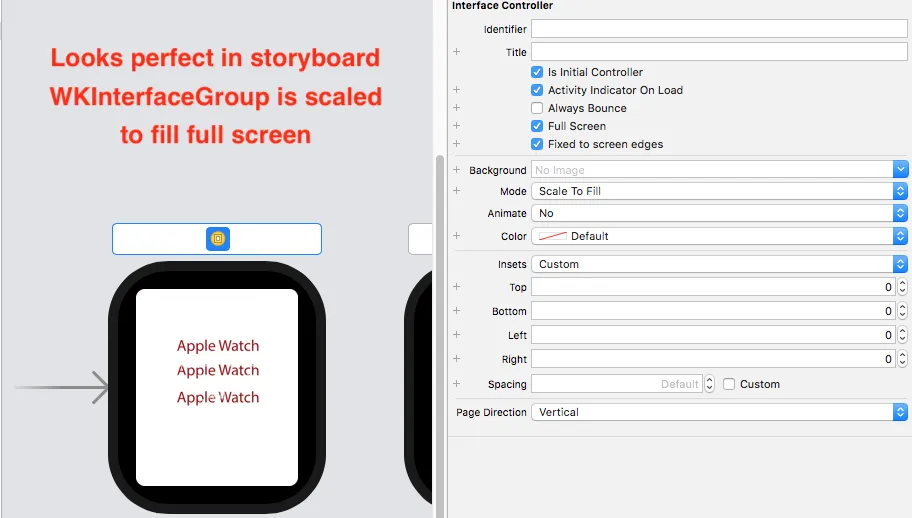The image size is (912, 518).
Task: Click the Top inset stepper
Action: (x=902, y=287)
